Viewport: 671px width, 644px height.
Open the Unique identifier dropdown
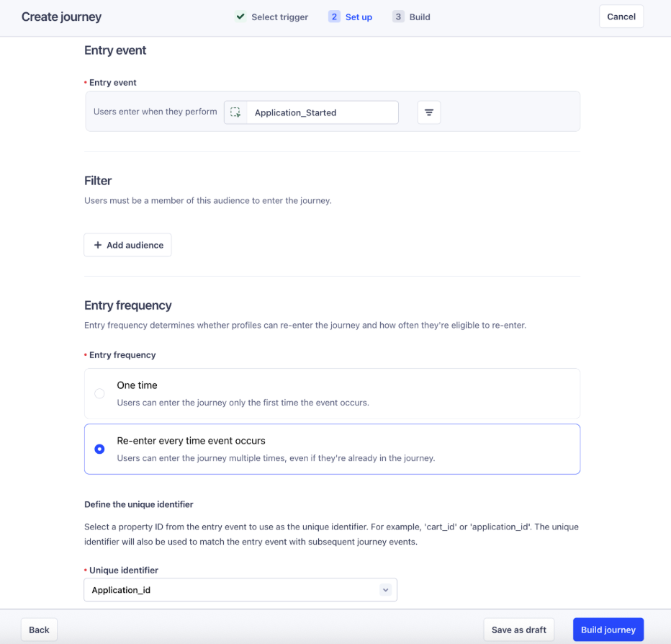(240, 590)
